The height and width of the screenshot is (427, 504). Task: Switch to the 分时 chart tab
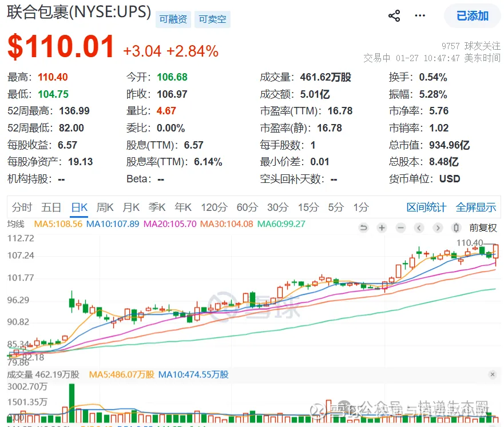click(22, 207)
